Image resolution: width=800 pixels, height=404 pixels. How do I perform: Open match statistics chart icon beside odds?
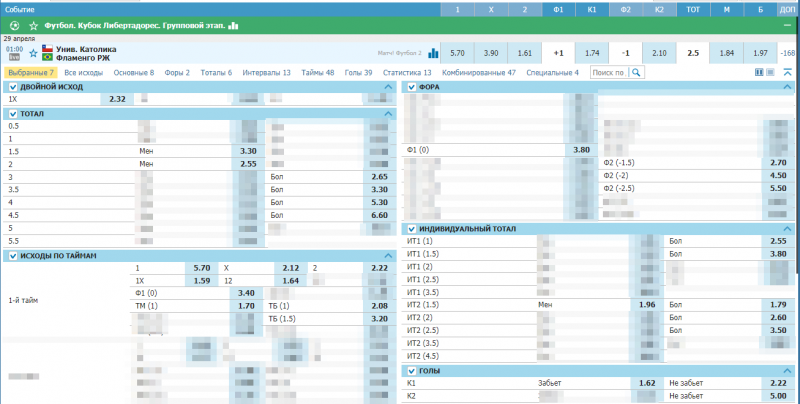434,53
